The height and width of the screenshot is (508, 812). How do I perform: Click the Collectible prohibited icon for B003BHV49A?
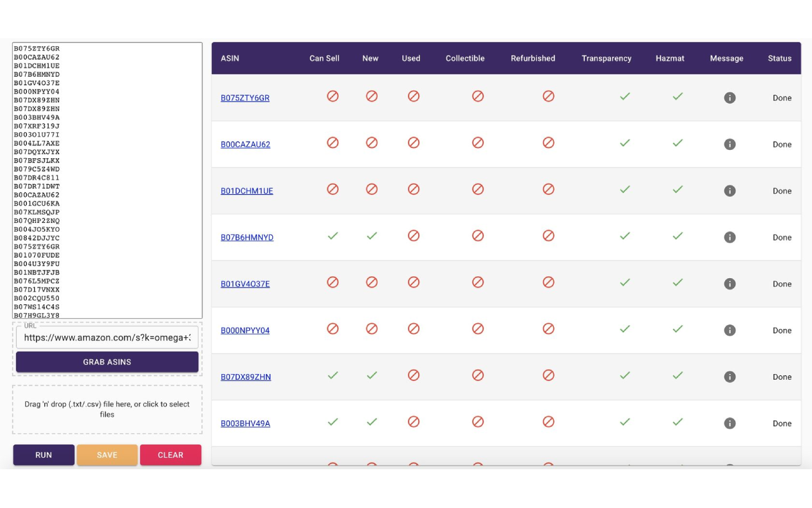(x=478, y=421)
